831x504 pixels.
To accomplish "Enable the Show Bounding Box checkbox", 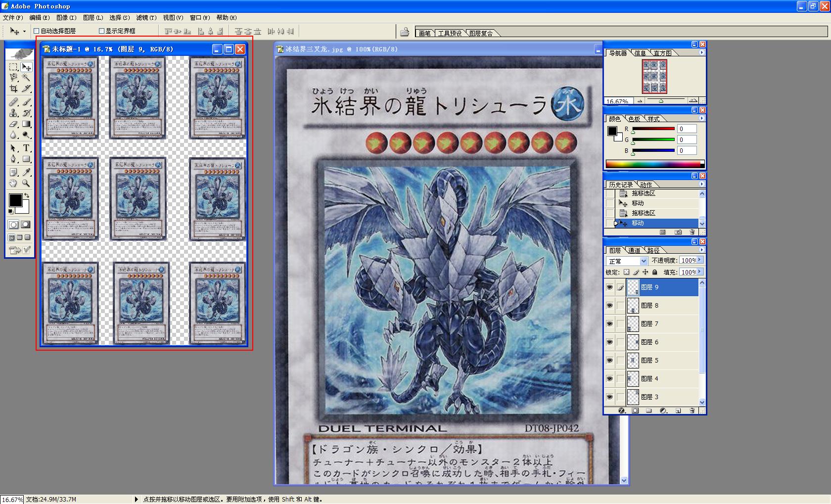I will click(101, 31).
